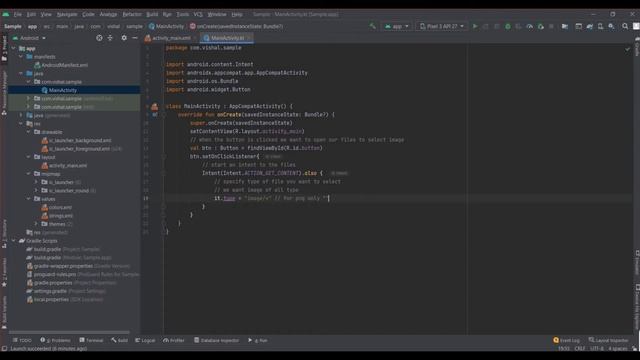The height and width of the screenshot is (360, 640).
Task: Open the Terminal tool window button
Action: (x=91, y=340)
